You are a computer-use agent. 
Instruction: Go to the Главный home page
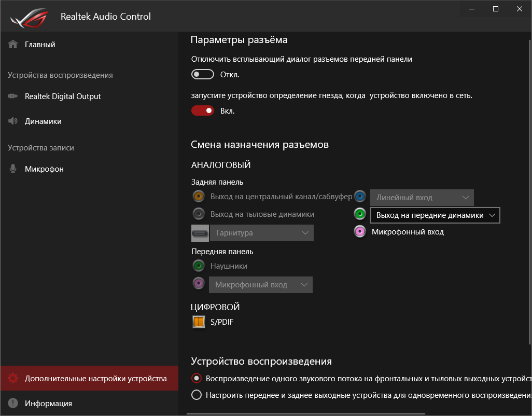[40, 45]
